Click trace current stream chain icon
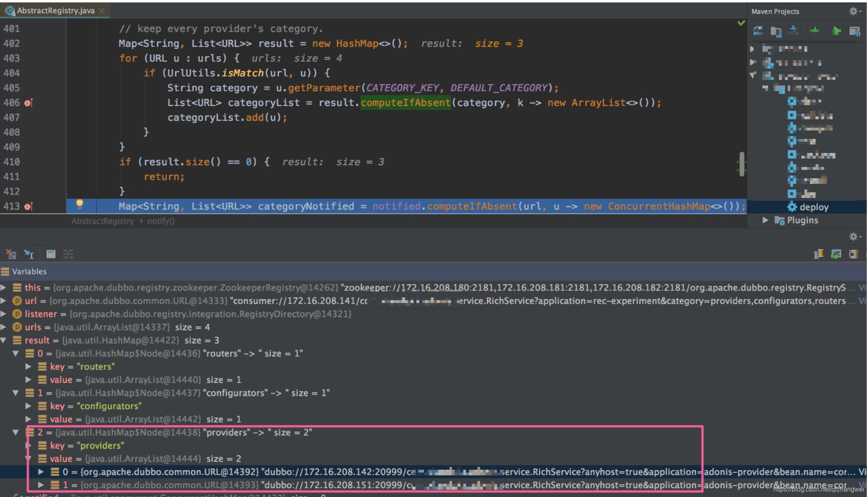 tap(68, 254)
